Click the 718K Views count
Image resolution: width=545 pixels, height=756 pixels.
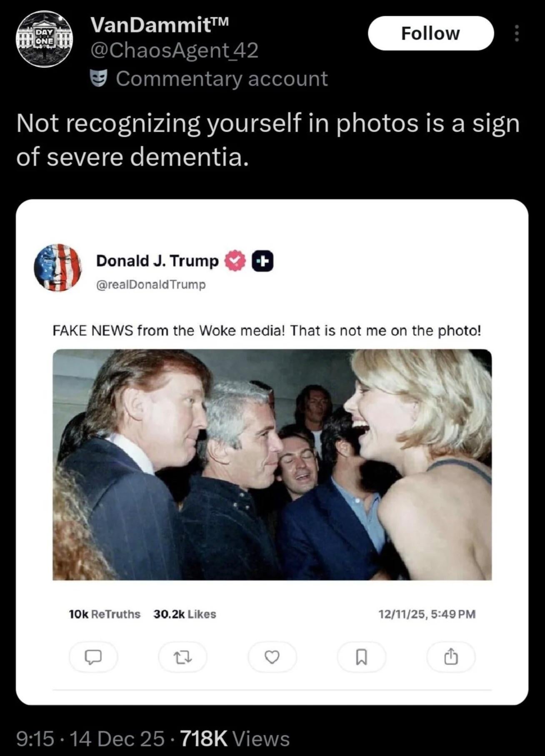click(234, 739)
